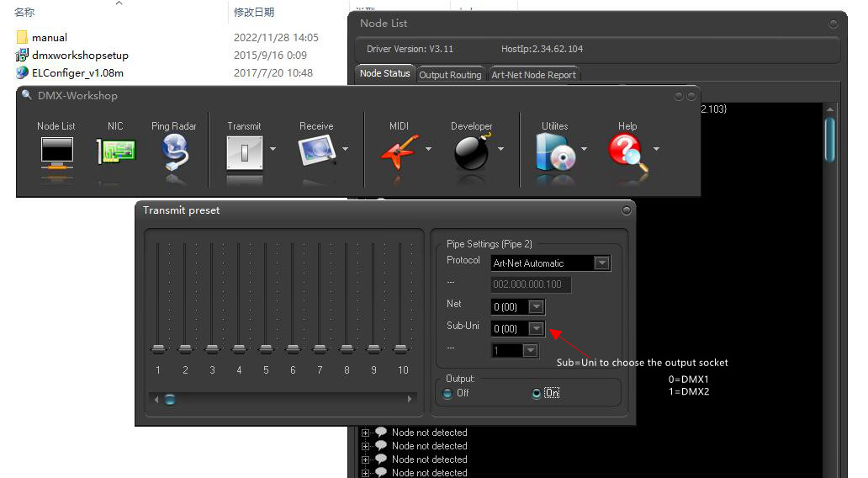
Task: Open the Node List tool icon
Action: point(56,153)
